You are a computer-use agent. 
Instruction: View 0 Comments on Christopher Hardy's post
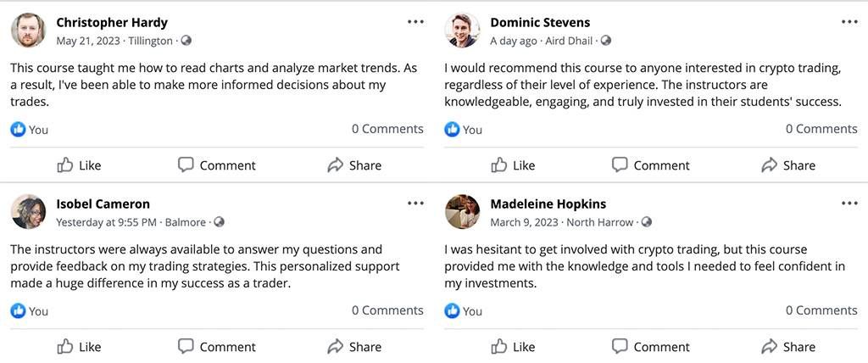click(387, 129)
